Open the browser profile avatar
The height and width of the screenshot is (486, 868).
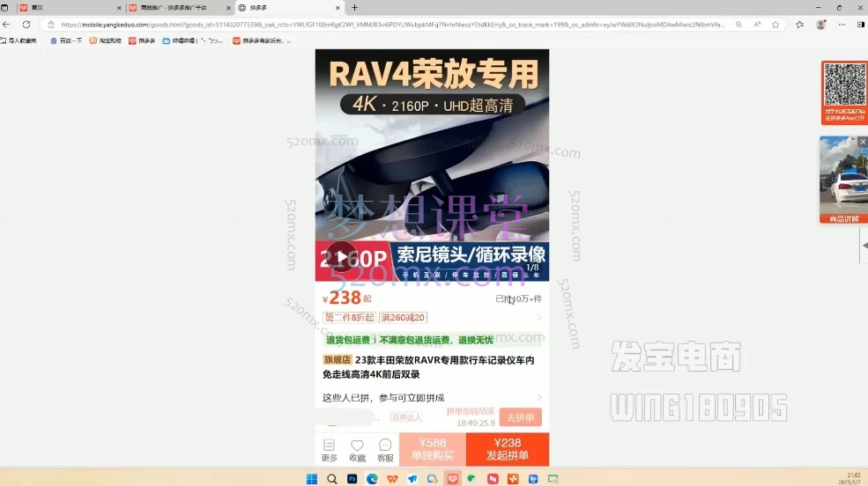(821, 25)
